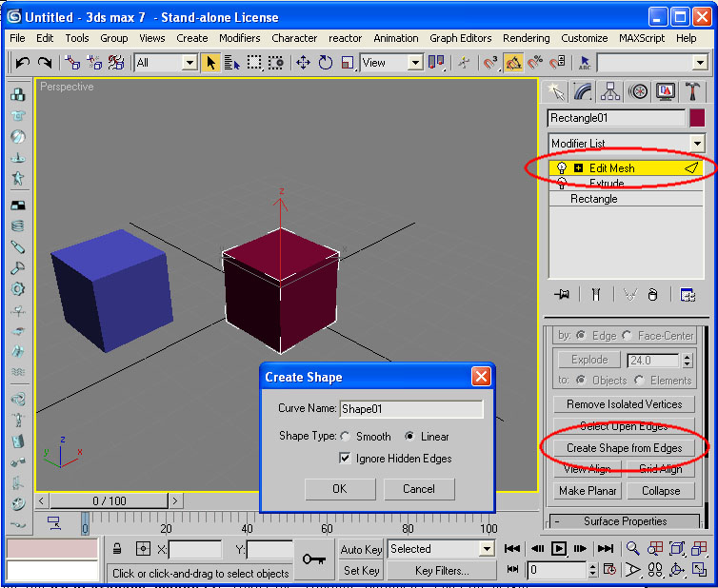This screenshot has width=718, height=588.
Task: Click Remove Isolated Vertices button
Action: [624, 404]
